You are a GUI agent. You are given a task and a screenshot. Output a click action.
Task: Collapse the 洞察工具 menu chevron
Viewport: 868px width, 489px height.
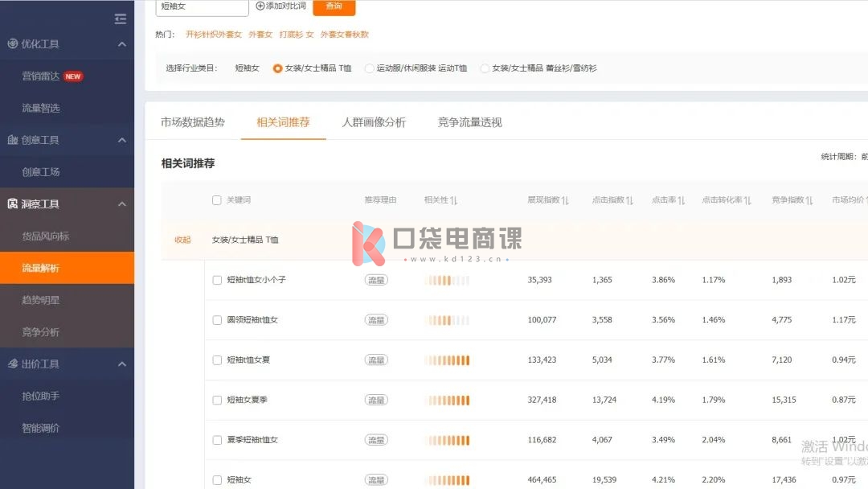[x=122, y=204]
